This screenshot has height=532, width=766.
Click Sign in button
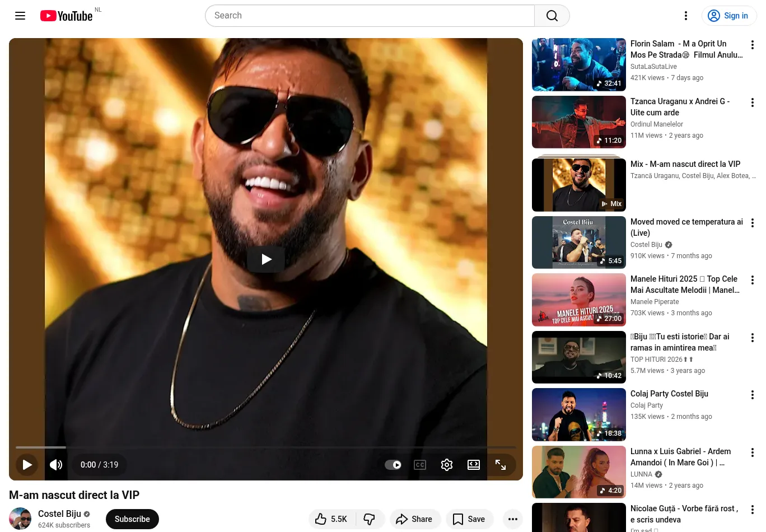click(x=729, y=16)
